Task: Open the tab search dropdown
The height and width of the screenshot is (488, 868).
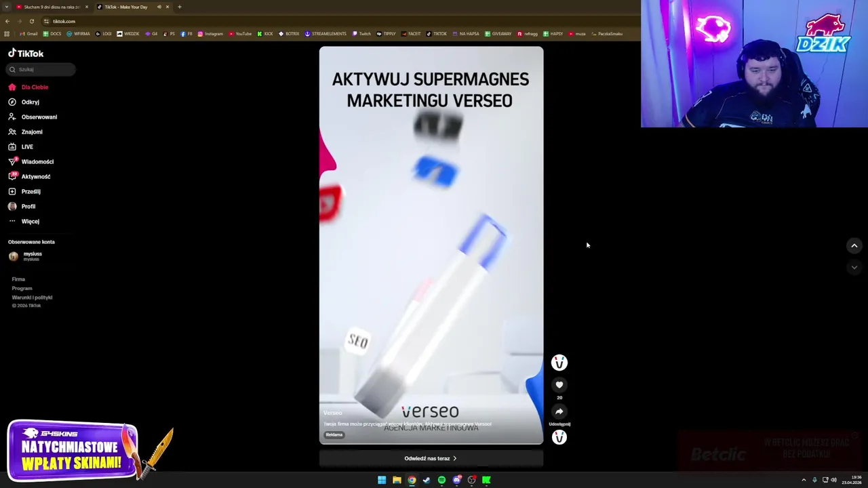Action: [x=6, y=7]
